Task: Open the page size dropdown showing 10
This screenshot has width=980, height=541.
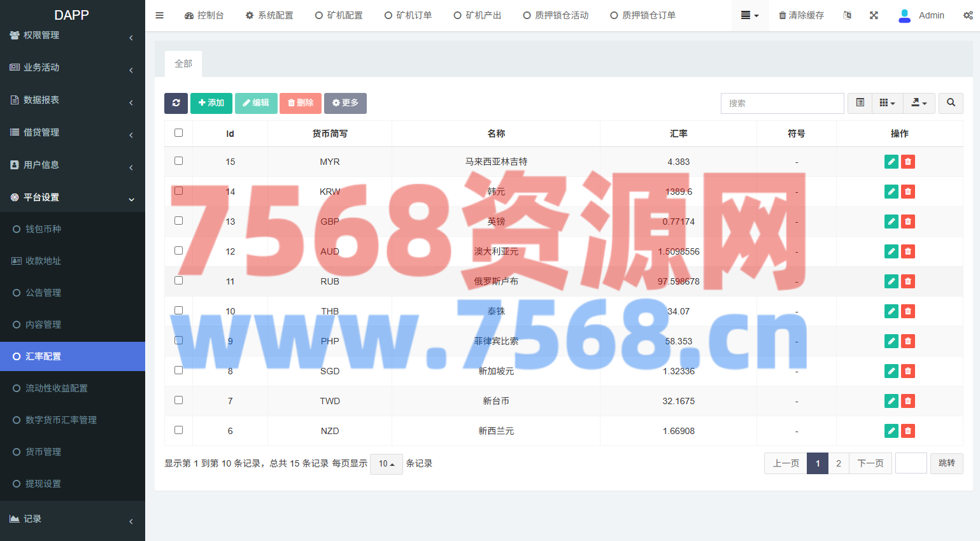Action: point(386,464)
